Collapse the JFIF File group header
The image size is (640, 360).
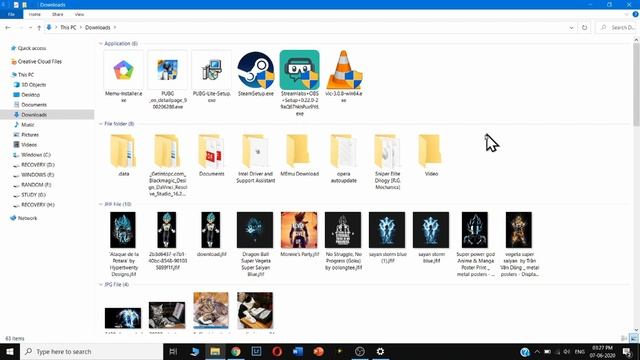(x=101, y=204)
